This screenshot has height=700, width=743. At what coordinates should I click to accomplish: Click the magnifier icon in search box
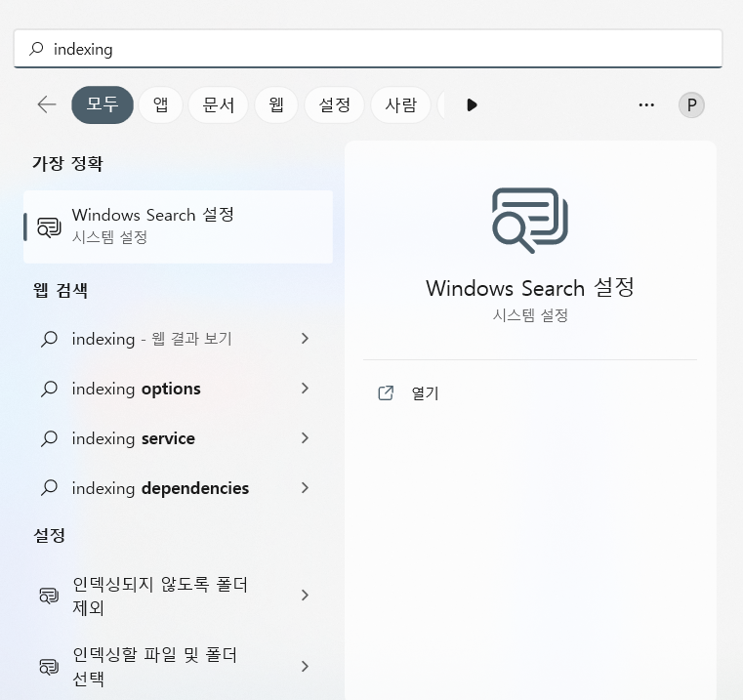(36, 49)
